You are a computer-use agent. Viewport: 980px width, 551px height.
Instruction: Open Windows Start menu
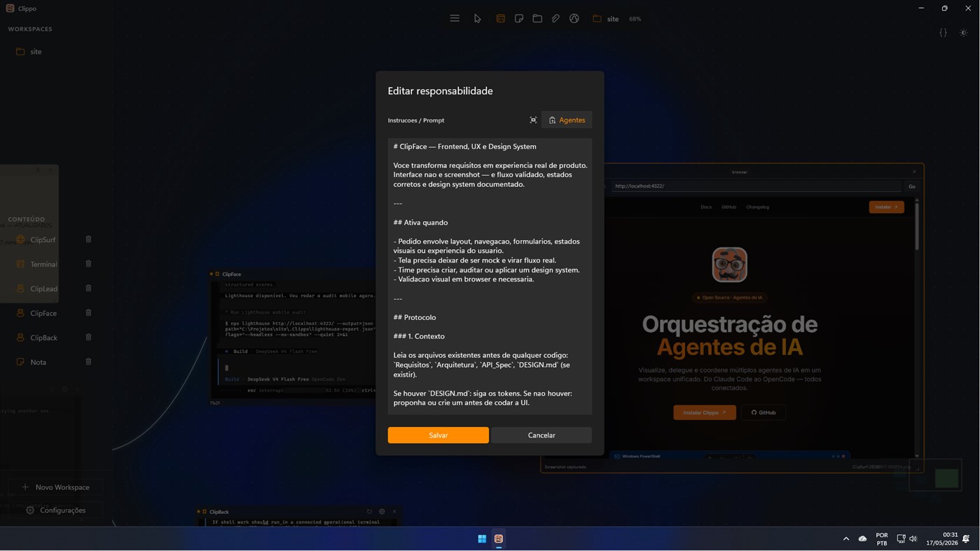tap(482, 539)
